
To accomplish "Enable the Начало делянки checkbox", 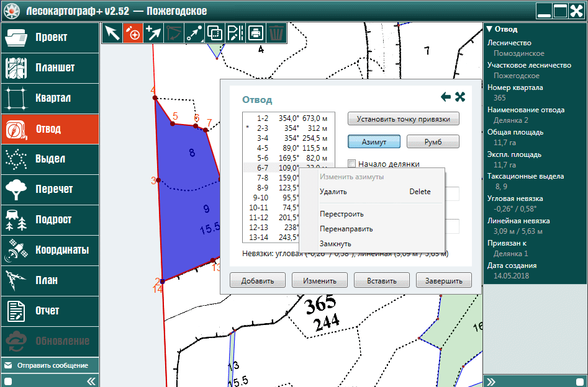I will coord(352,164).
